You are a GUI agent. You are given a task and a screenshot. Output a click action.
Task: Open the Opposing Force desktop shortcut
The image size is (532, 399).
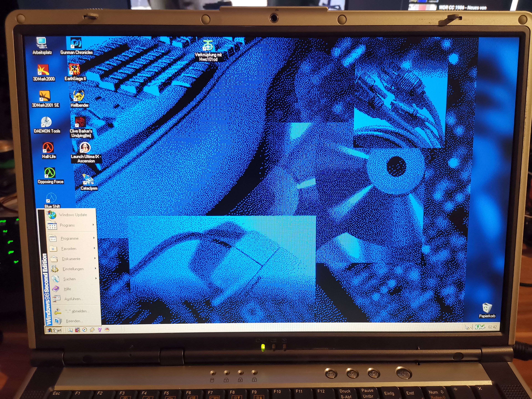point(50,173)
